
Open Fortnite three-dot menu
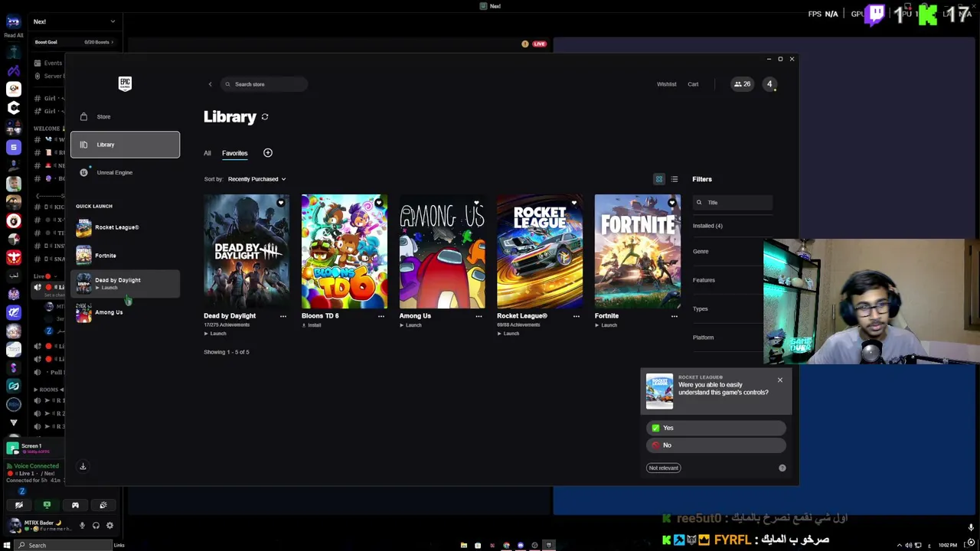coord(675,316)
